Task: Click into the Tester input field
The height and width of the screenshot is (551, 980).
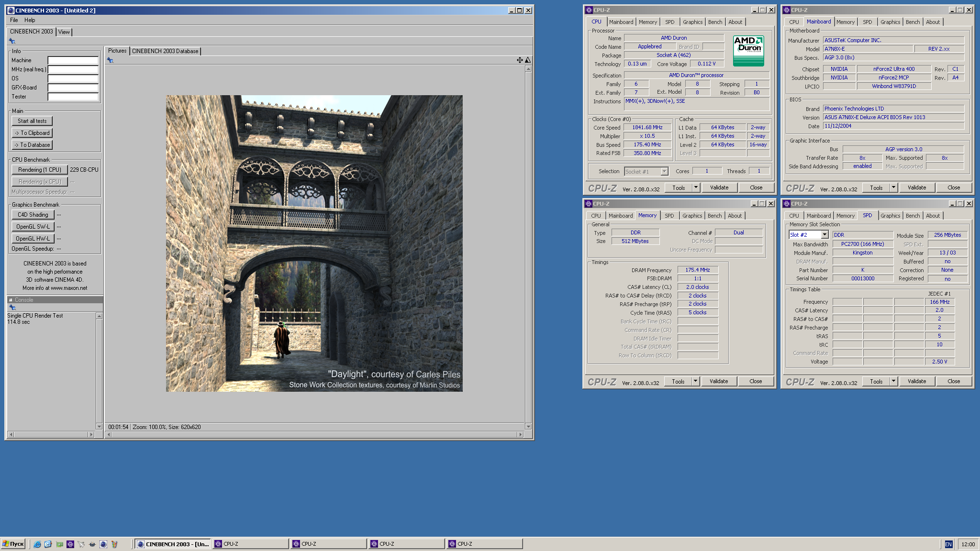Action: [x=73, y=97]
